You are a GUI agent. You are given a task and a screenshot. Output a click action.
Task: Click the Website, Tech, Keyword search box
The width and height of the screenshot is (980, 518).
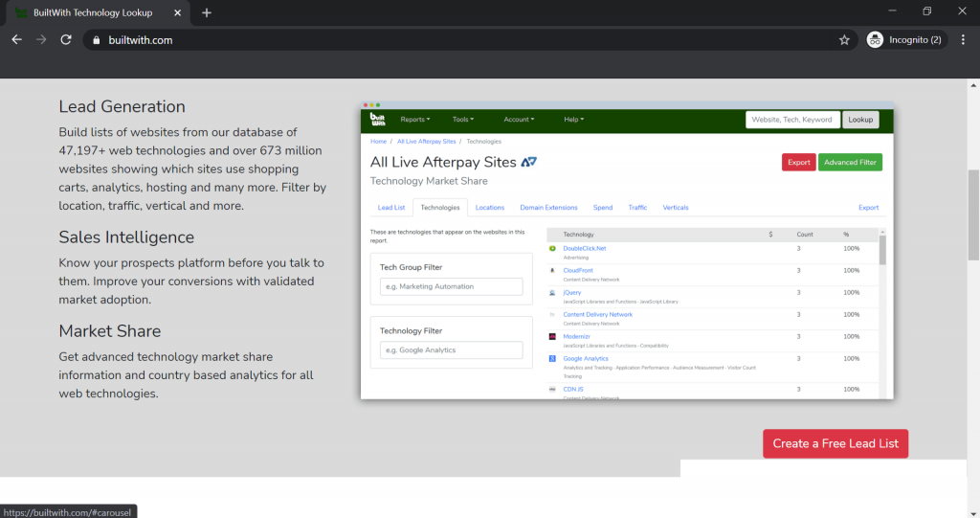pyautogui.click(x=791, y=120)
